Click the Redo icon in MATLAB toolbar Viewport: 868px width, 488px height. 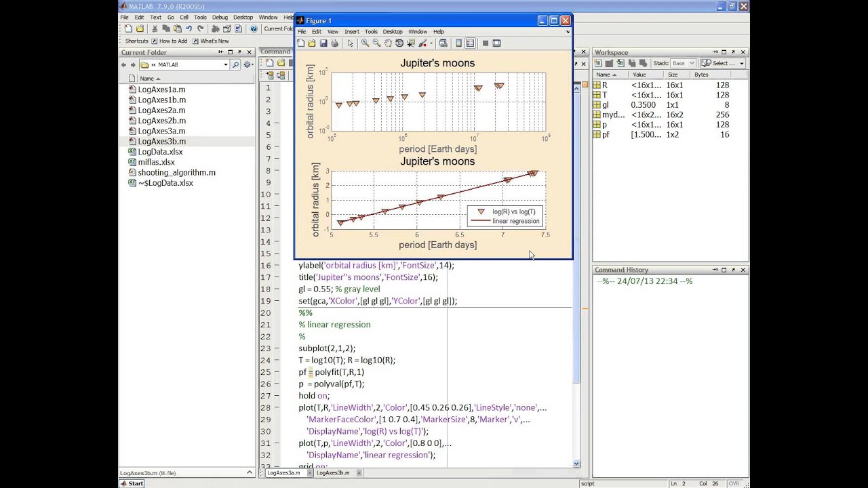[200, 28]
